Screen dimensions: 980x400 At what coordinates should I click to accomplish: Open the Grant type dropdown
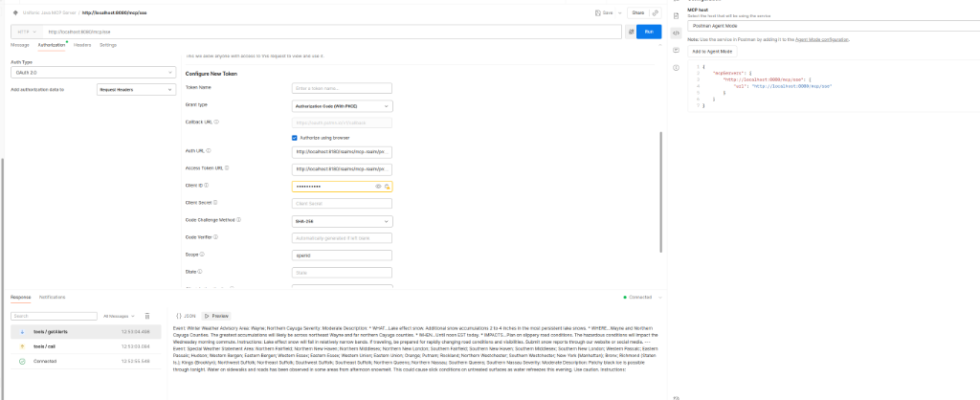342,106
